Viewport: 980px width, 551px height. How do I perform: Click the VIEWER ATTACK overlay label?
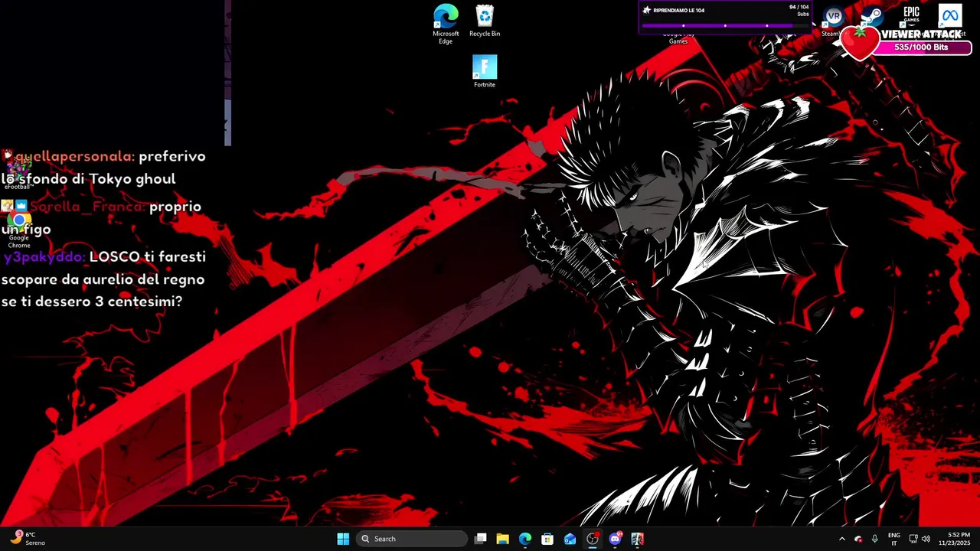tap(921, 34)
